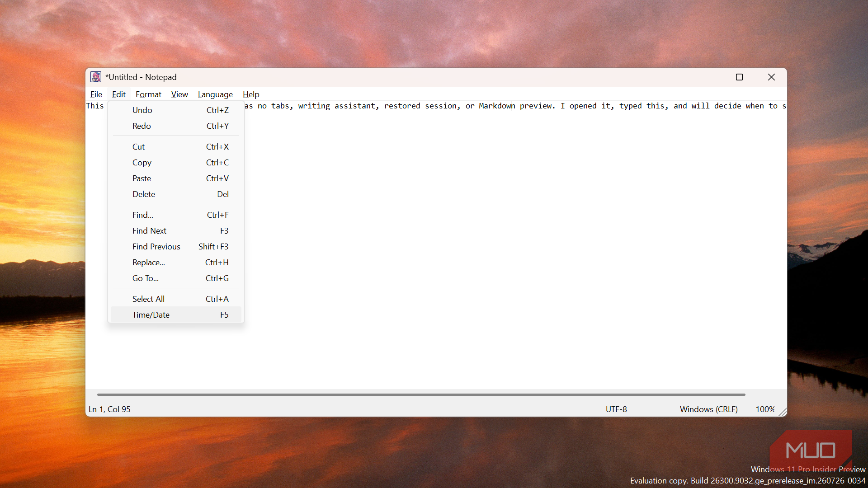Viewport: 868px width, 488px height.
Task: Click the UTF-8 encoding indicator
Action: (x=616, y=409)
